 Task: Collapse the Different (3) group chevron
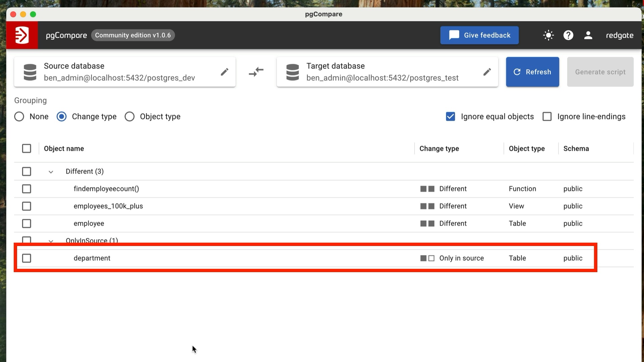51,172
